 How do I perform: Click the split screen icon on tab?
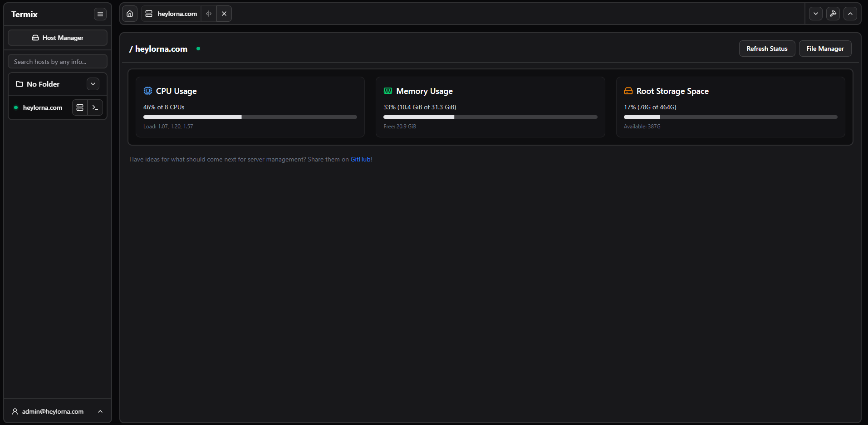[209, 14]
